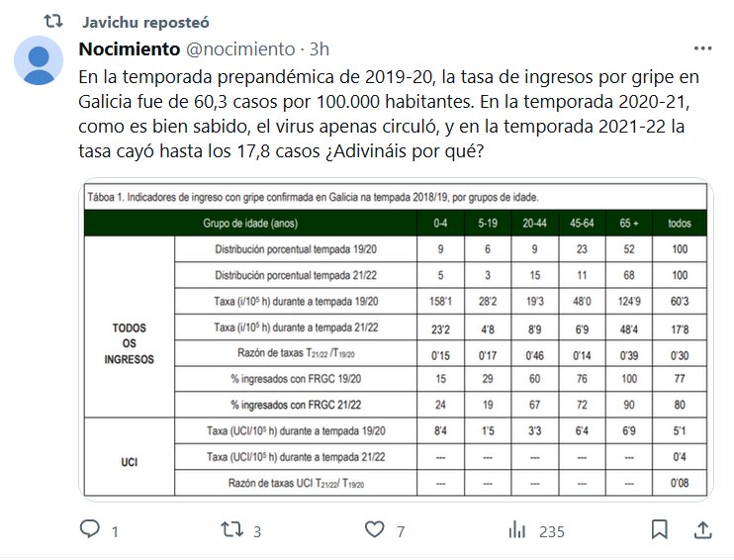Open the three-dot More options menu
The height and width of the screenshot is (560, 734).
tap(702, 48)
